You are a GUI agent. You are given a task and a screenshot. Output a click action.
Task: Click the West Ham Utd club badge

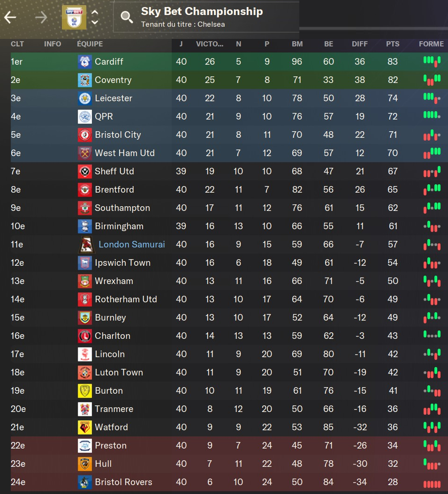pos(85,153)
